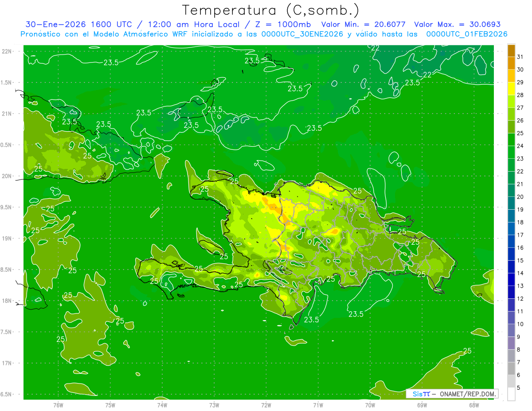The height and width of the screenshot is (411, 532).
Task: Pick the purple swatch between 9 and 10
Action: (511, 330)
